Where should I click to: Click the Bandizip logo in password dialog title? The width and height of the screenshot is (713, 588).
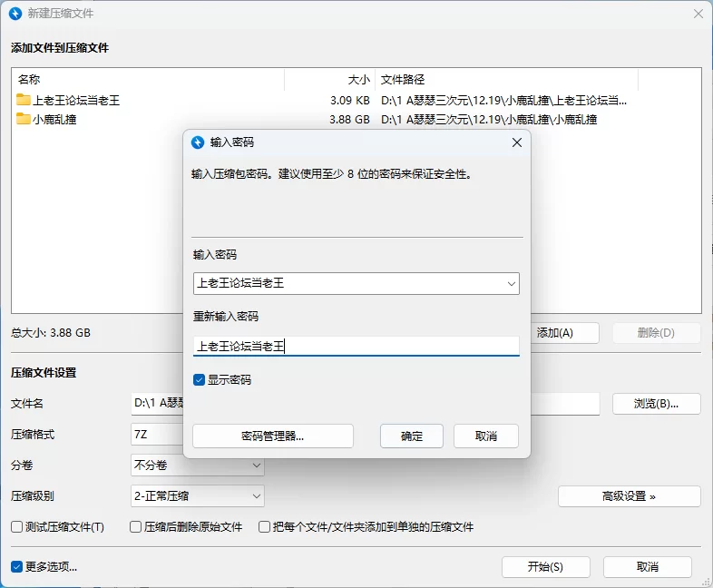[198, 142]
